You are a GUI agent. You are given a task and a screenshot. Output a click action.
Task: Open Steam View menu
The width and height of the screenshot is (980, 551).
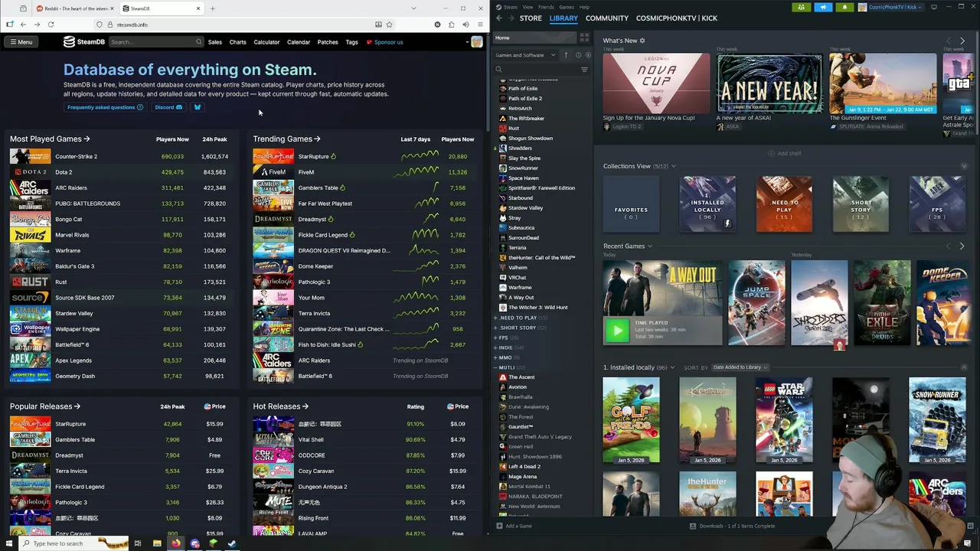click(x=528, y=7)
